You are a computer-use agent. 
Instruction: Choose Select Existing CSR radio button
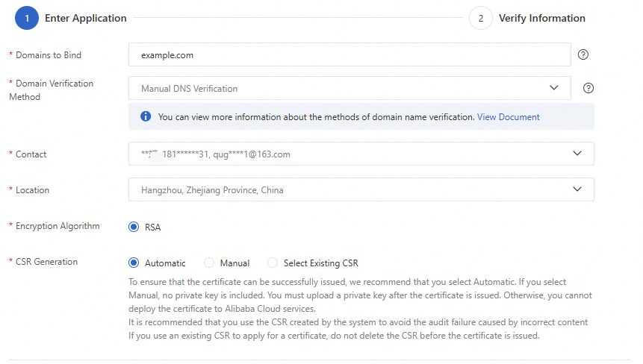(273, 263)
